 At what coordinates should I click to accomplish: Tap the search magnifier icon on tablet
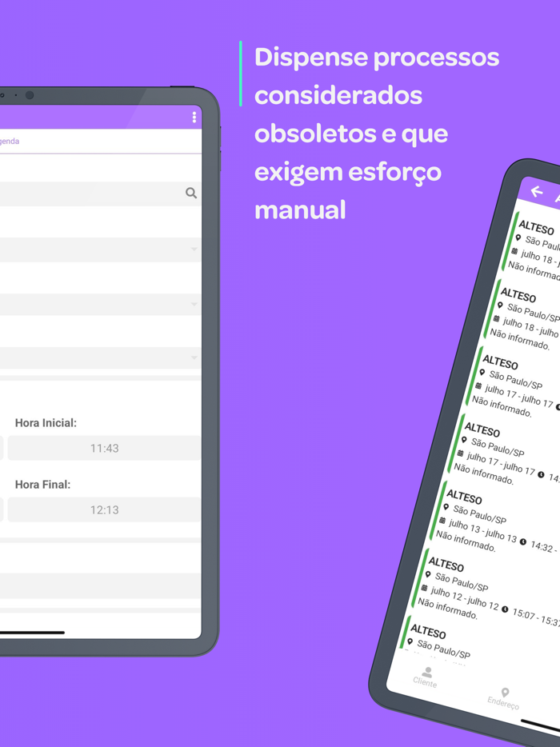click(191, 193)
